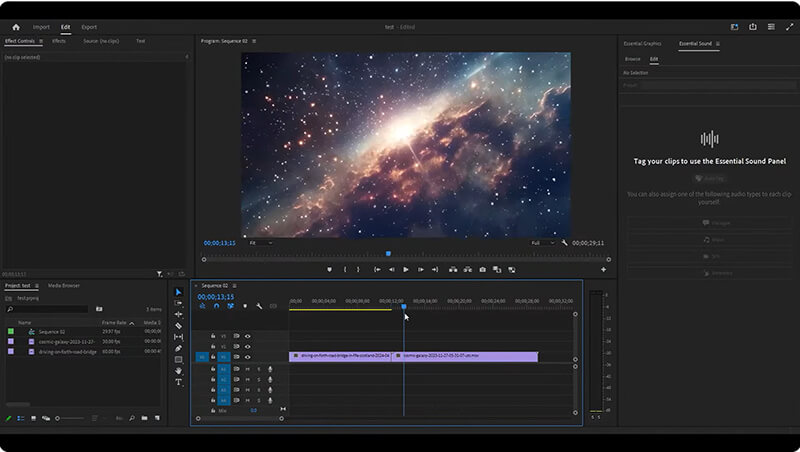Select the Ripple Edit tool
The image size is (800, 452).
pyautogui.click(x=178, y=314)
